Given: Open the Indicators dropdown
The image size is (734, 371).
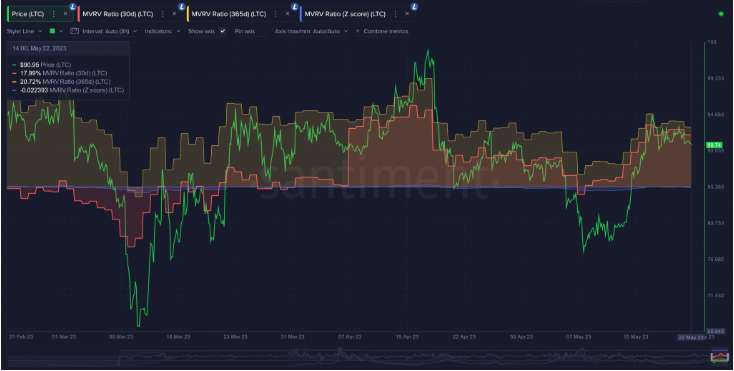Looking at the screenshot, I should click(x=162, y=31).
